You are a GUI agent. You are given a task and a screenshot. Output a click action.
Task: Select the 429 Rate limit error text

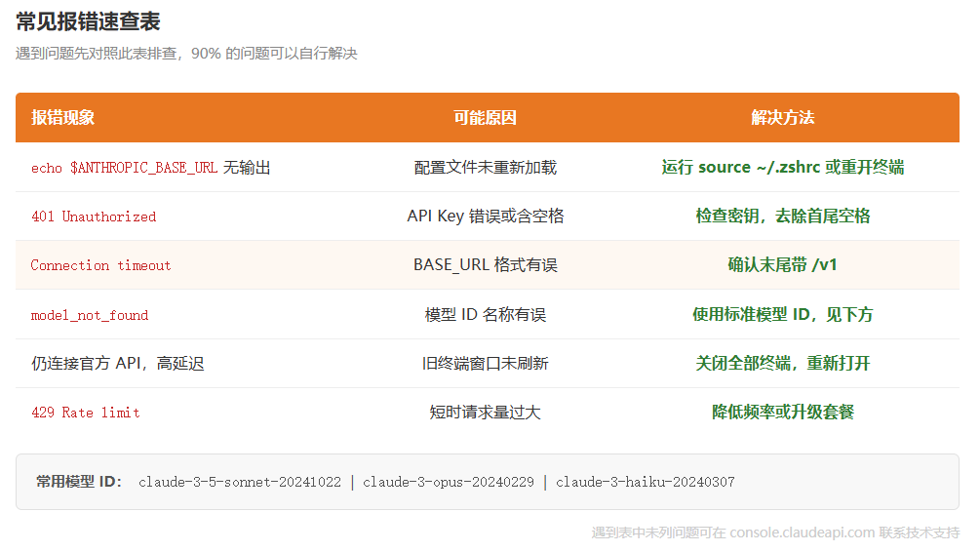click(86, 413)
